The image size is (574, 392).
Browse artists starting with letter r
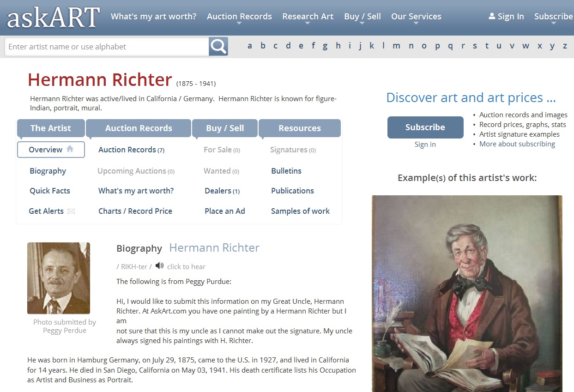463,46
